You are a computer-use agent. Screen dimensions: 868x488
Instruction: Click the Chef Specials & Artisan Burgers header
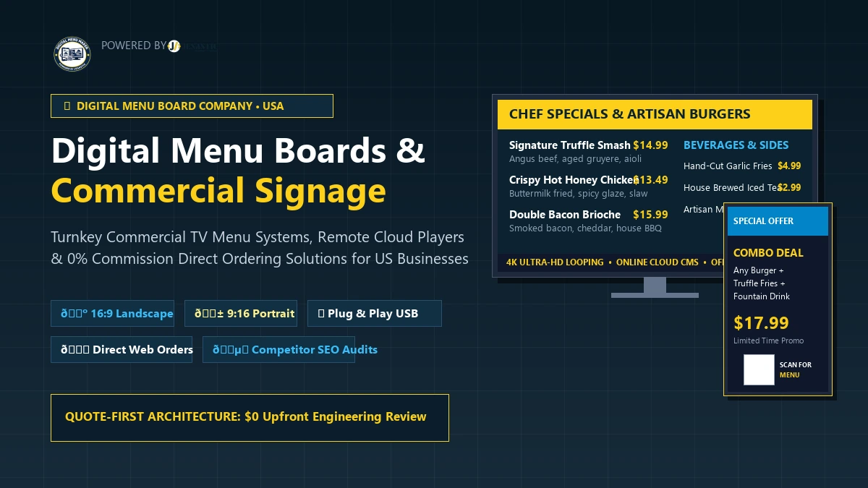tap(655, 114)
